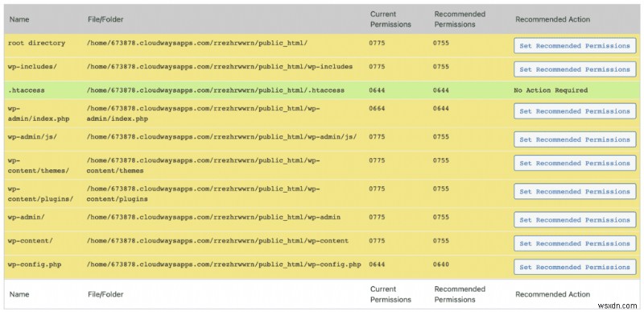Click footer 'Recommended Action' column label

click(553, 294)
